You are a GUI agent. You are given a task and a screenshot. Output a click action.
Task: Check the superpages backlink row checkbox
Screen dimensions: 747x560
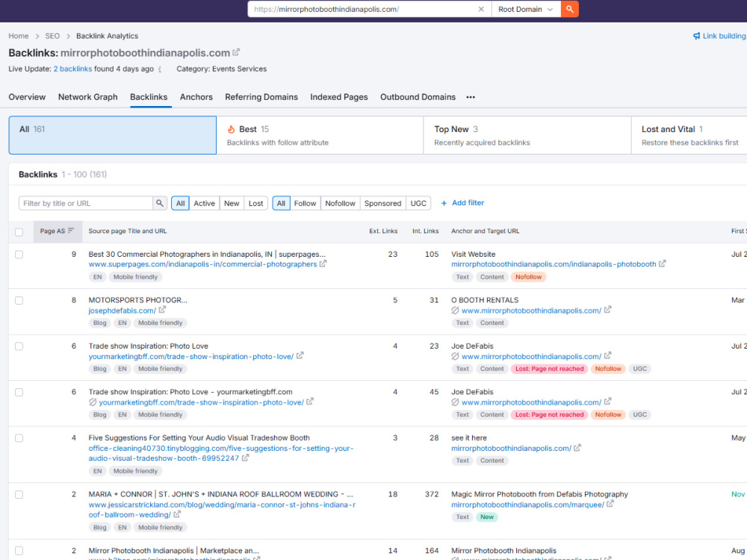[19, 255]
